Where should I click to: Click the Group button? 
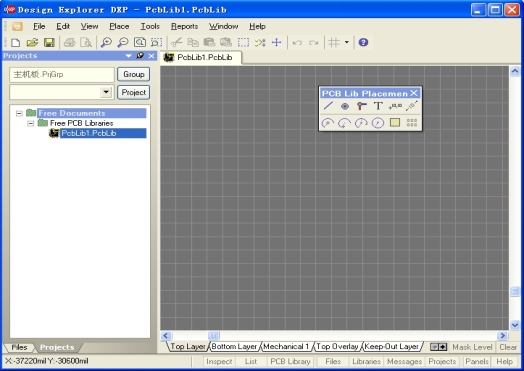(133, 74)
